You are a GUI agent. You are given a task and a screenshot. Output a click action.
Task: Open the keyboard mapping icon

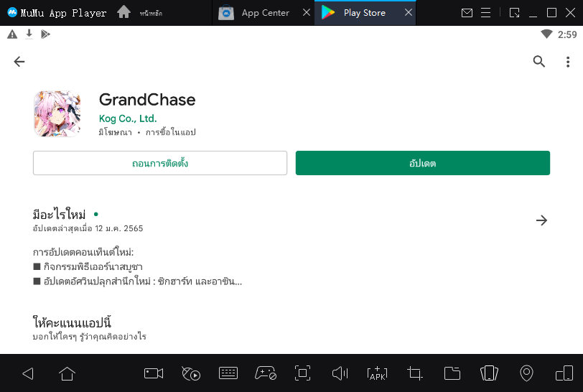228,373
